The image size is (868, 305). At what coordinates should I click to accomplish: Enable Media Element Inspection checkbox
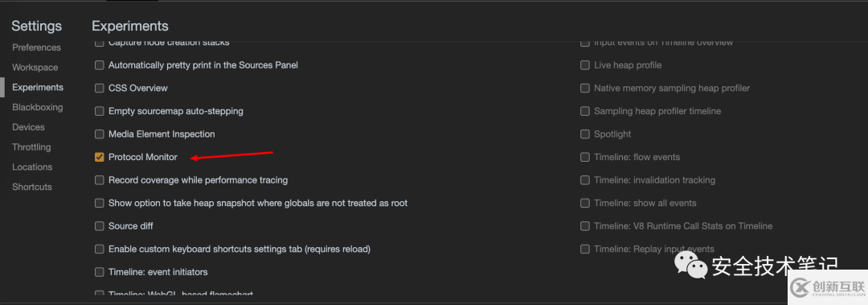100,134
